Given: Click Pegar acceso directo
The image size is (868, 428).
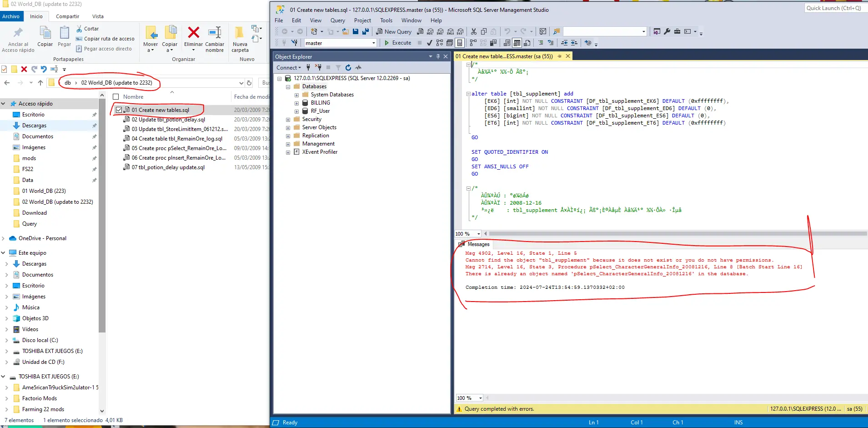Looking at the screenshot, I should 104,49.
